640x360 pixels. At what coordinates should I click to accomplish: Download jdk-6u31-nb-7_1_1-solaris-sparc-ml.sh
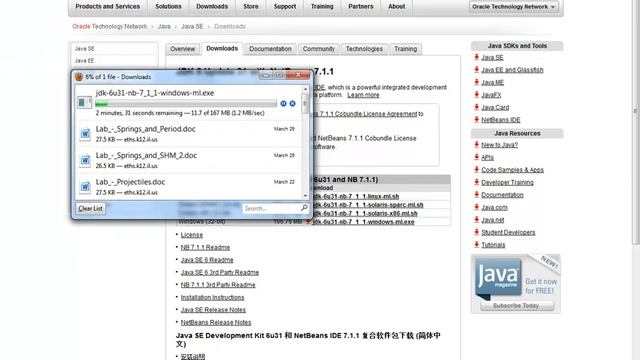pyautogui.click(x=367, y=205)
